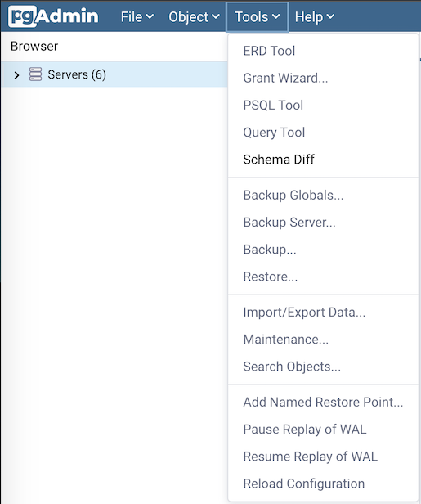The image size is (421, 504).
Task: Expand the Servers (6) tree node
Action: pyautogui.click(x=16, y=75)
